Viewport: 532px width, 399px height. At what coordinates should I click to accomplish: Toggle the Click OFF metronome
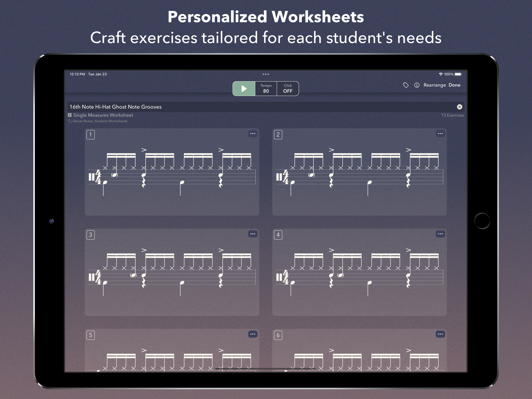[x=288, y=89]
